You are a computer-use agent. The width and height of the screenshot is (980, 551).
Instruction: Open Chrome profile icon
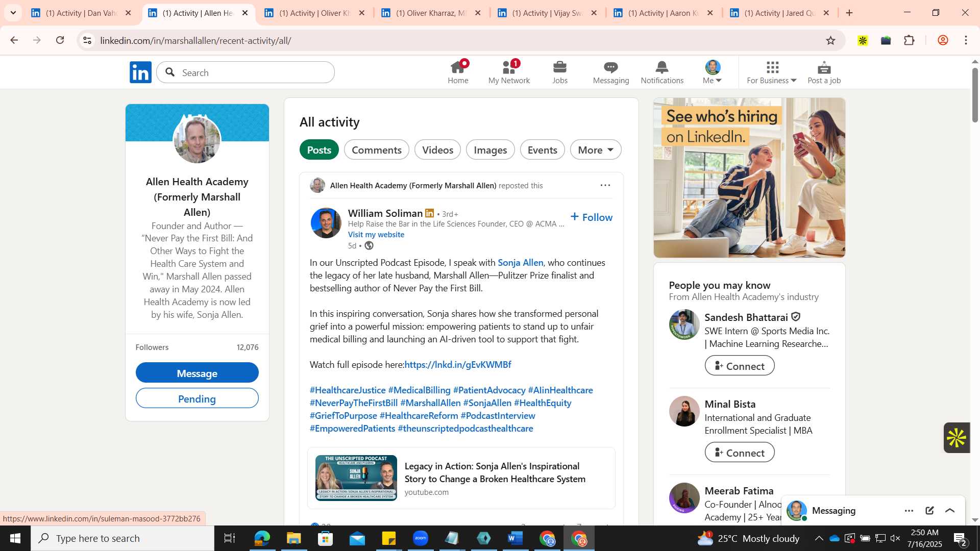click(943, 40)
